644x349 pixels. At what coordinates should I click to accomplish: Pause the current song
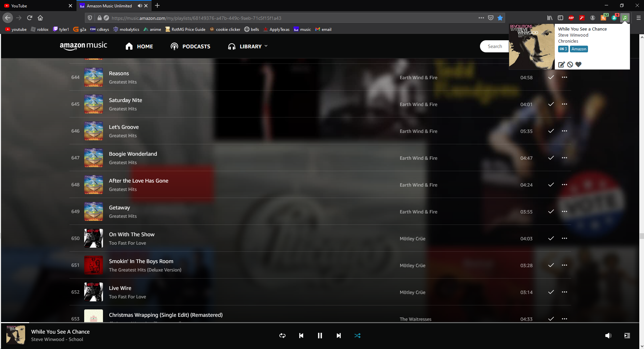pos(320,336)
